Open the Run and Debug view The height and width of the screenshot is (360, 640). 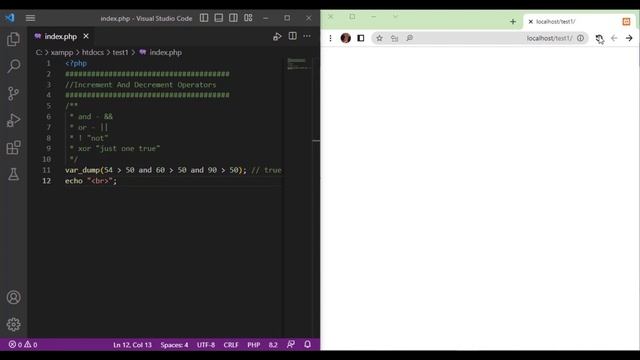(13, 120)
